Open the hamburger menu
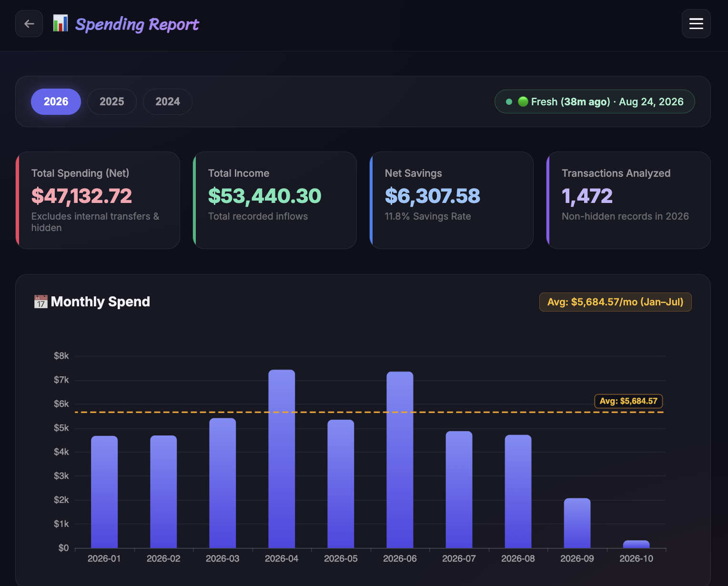 696,24
